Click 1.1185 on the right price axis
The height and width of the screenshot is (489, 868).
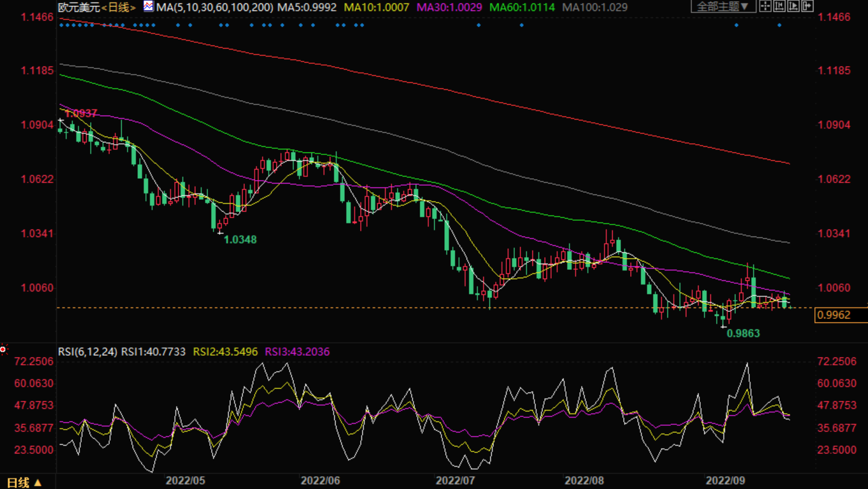834,71
